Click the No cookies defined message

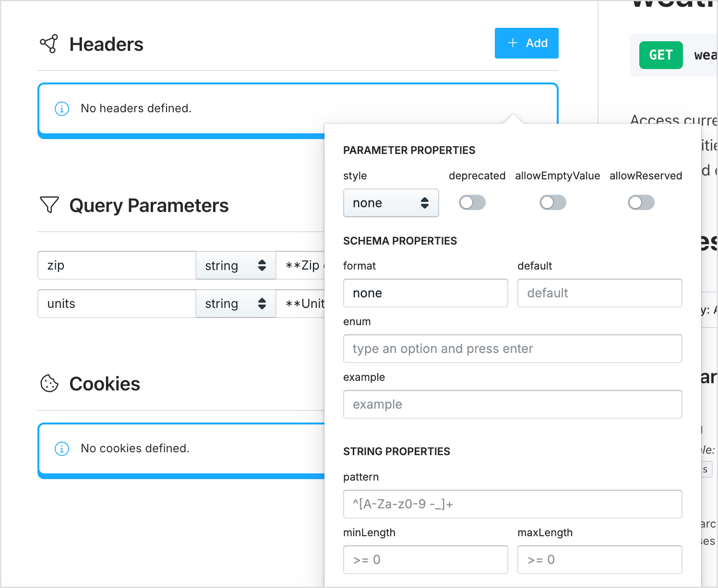tap(135, 448)
